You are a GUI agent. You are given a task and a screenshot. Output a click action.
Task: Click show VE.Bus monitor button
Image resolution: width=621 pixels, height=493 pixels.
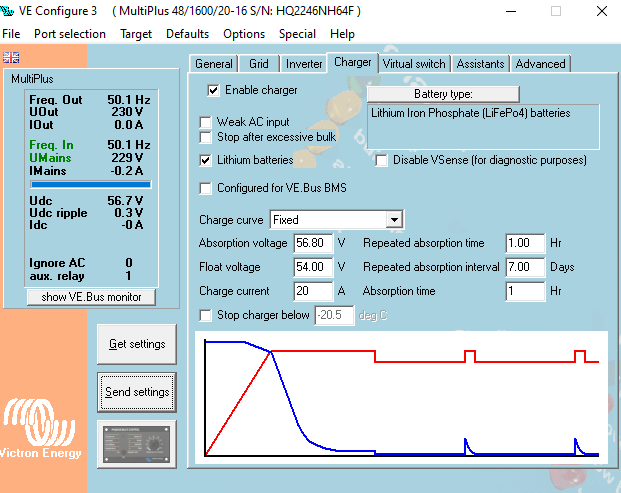click(91, 297)
